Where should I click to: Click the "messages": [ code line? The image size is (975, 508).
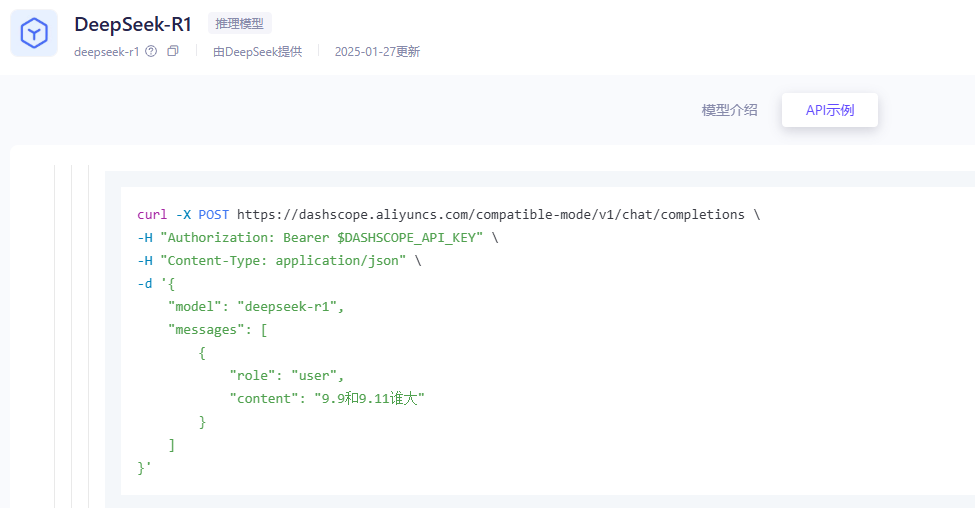218,330
